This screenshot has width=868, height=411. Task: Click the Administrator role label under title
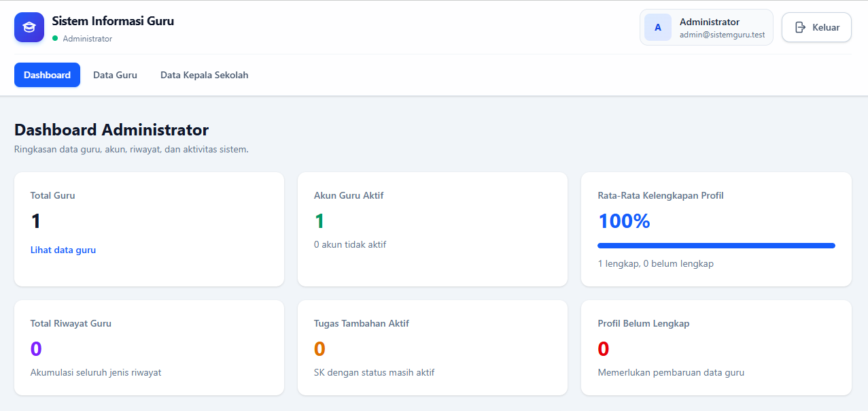88,39
